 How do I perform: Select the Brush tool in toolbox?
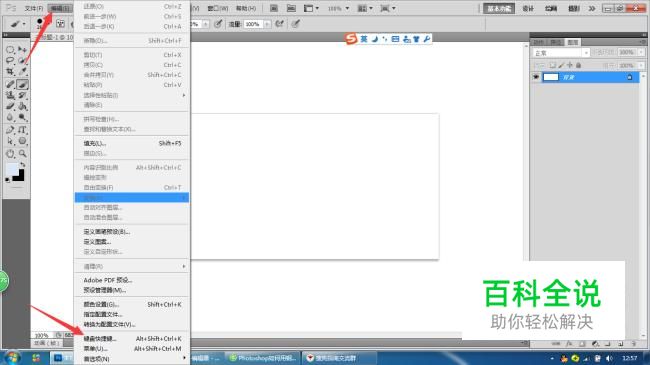22,84
